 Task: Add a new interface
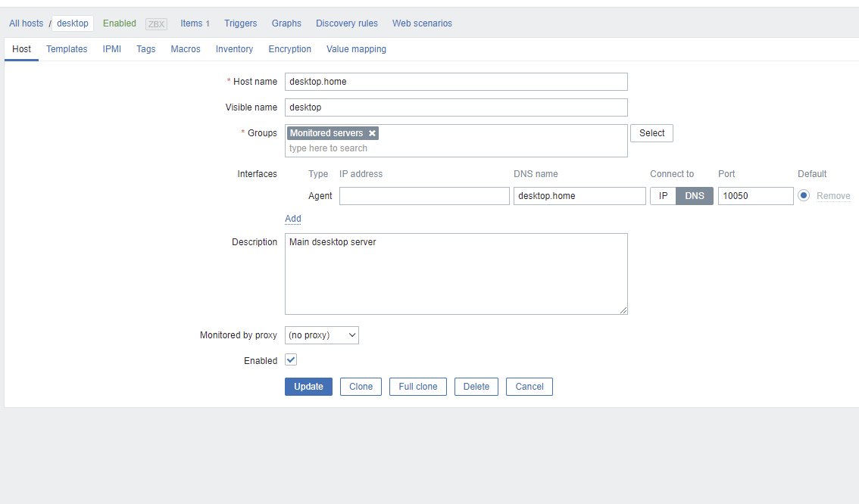point(293,219)
